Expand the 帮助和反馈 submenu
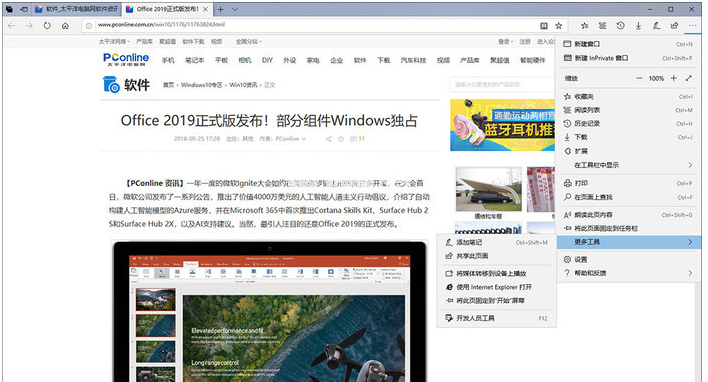 (628, 273)
